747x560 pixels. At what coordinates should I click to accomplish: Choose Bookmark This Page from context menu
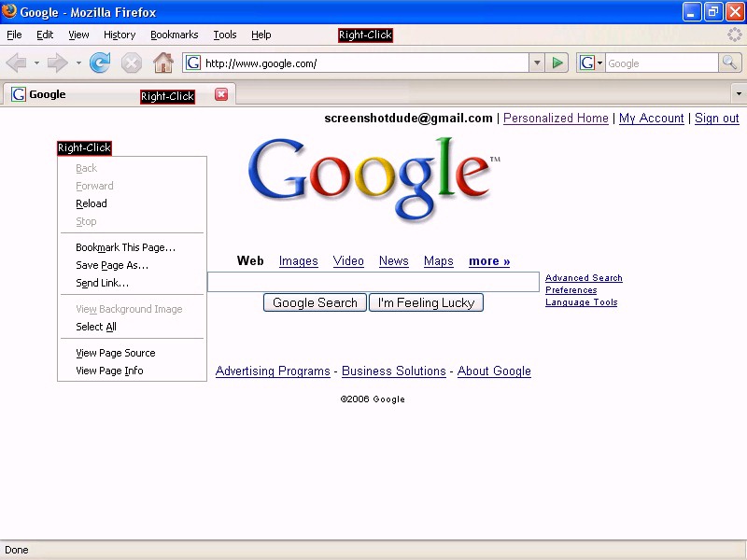point(125,247)
